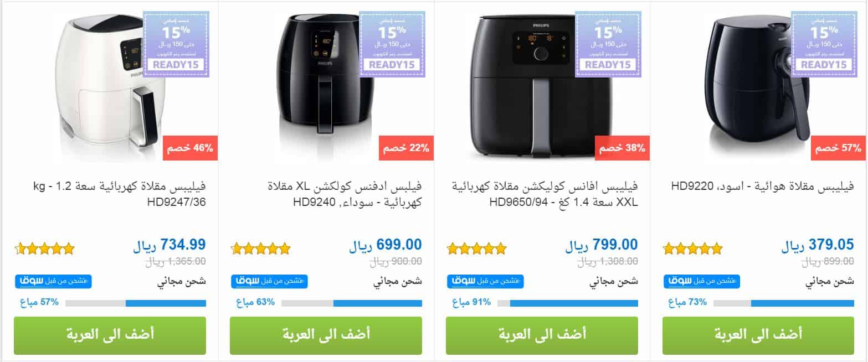Click star rating of HD9220 fryer
868x362 pixels.
tap(692, 249)
